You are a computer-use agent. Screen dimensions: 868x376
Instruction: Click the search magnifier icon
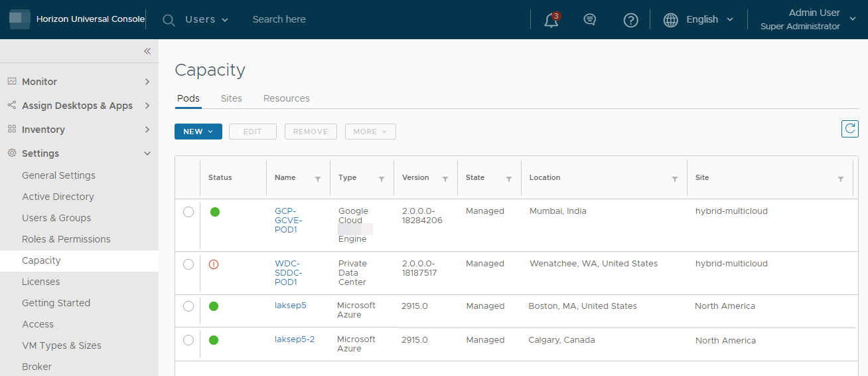pyautogui.click(x=169, y=20)
